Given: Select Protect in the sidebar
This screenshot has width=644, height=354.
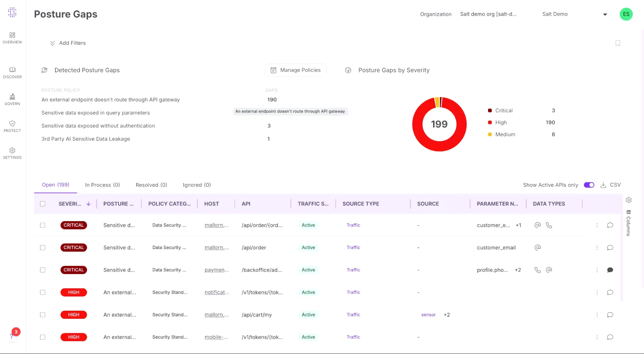Looking at the screenshot, I should click(x=12, y=126).
